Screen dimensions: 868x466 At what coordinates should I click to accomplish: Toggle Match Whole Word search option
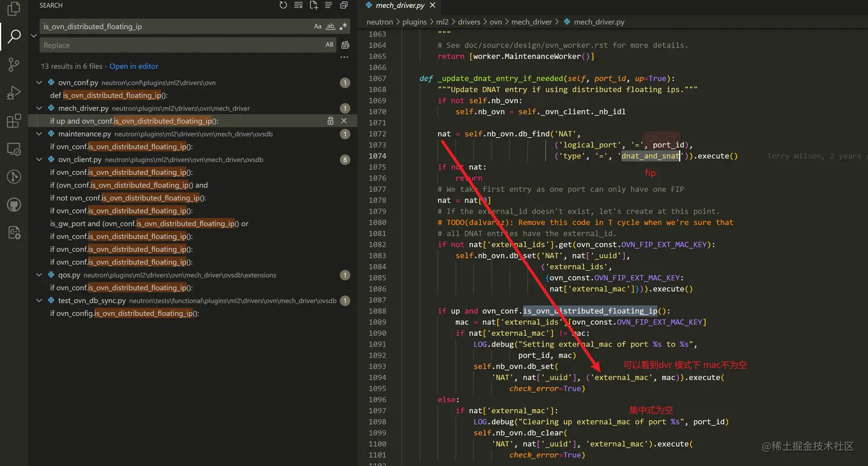[331, 26]
